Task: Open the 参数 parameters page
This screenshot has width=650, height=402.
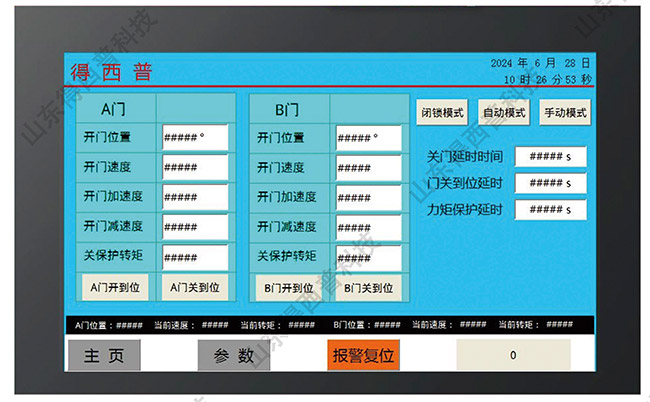Action: coord(234,355)
